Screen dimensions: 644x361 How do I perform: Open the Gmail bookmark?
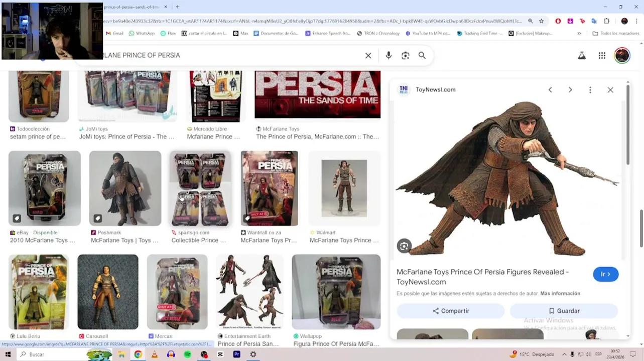point(114,34)
